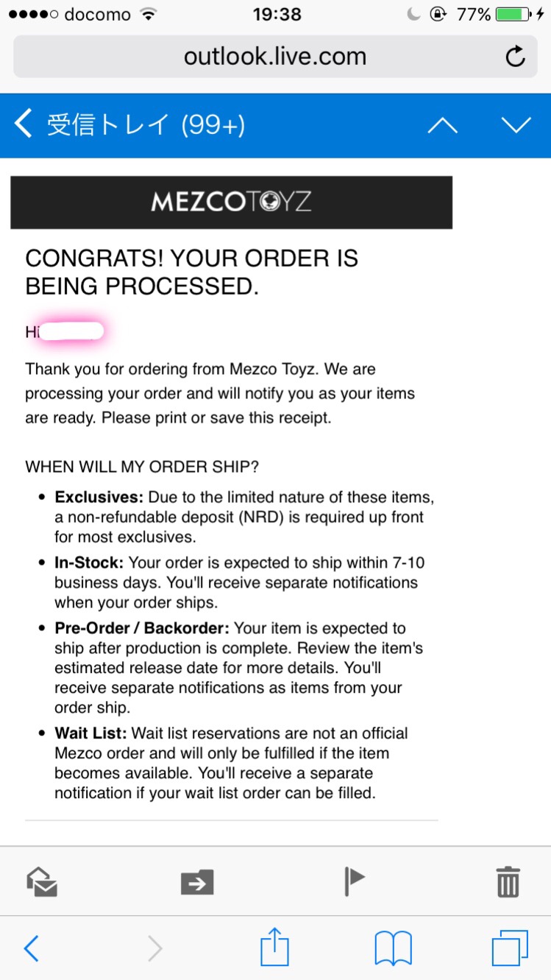Screen dimensions: 551x980
Task: Mark email as read/unread envelope icon
Action: (x=42, y=881)
